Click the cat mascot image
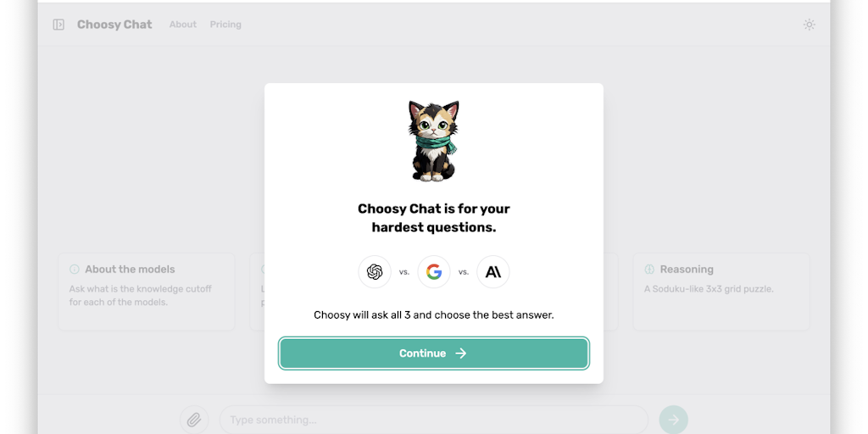This screenshot has width=868, height=434. [x=433, y=141]
